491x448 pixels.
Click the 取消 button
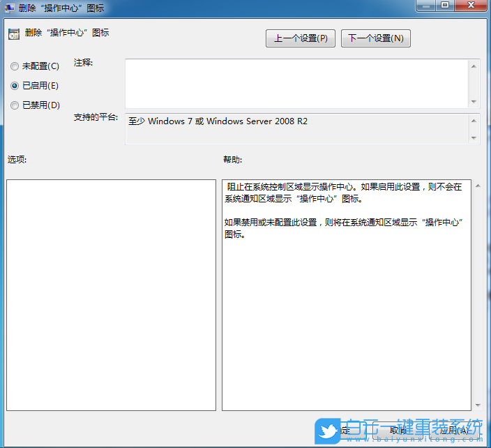pyautogui.click(x=398, y=431)
